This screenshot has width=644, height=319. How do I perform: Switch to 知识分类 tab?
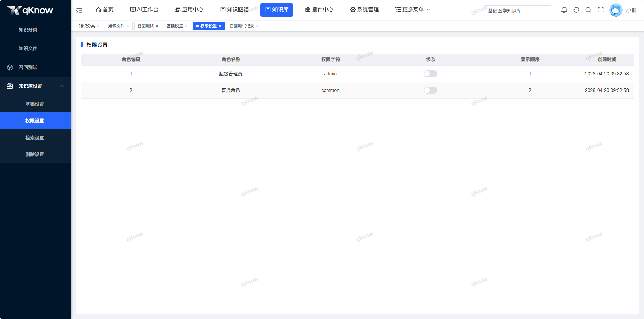coord(87,26)
